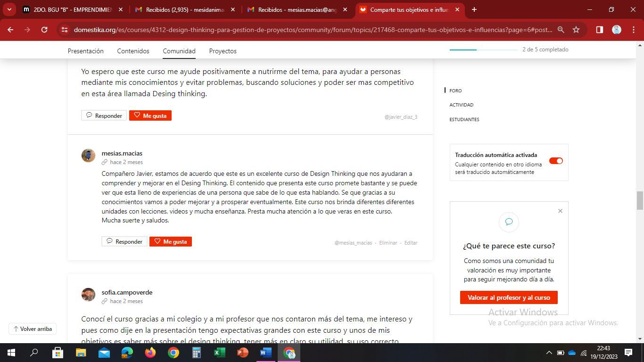
Task: Open the Proyectos course tab
Action: 223,51
